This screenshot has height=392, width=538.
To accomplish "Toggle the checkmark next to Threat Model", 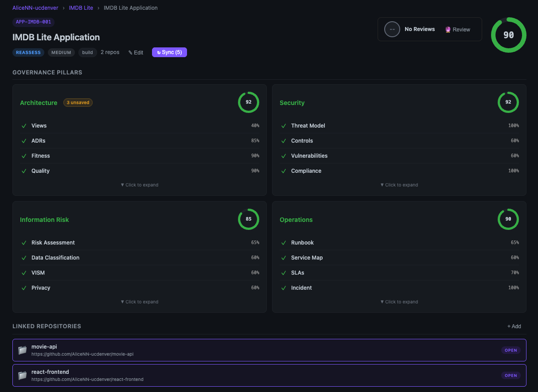I will [284, 125].
